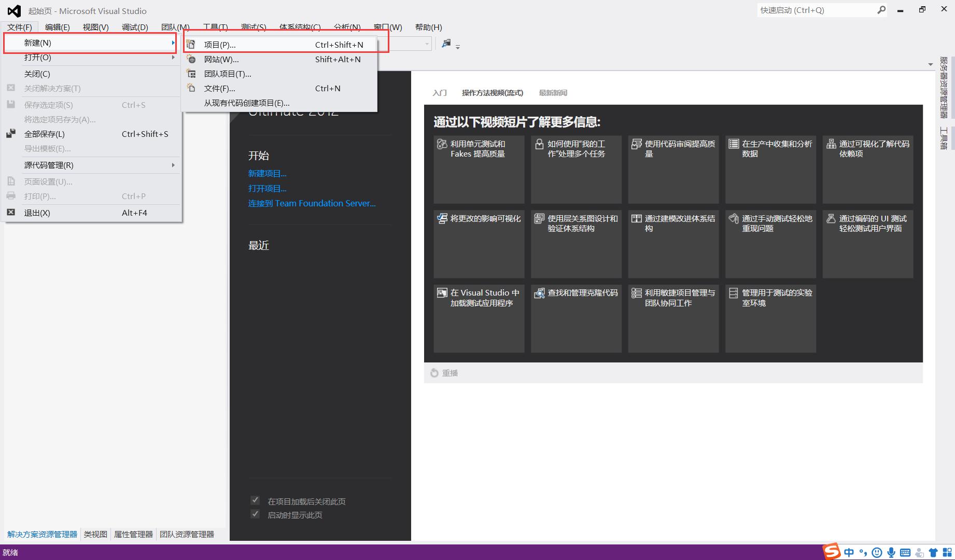Toggle 在项目加载后关闭此页 checkbox

[255, 501]
